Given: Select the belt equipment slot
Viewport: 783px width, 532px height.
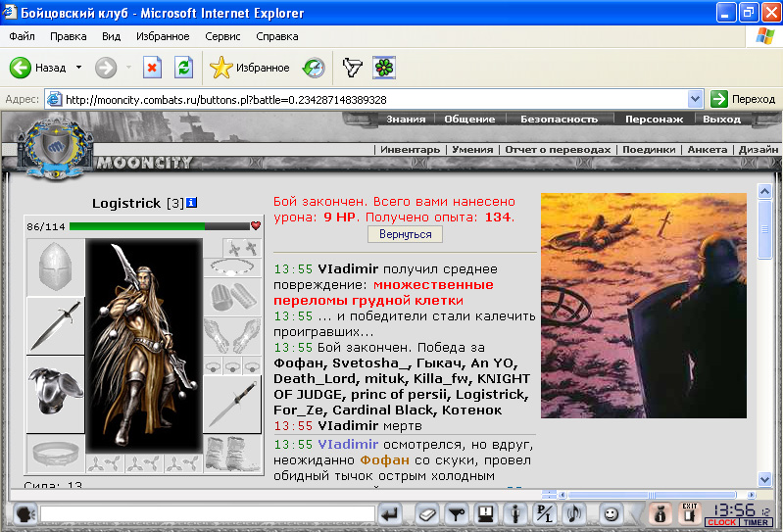Looking at the screenshot, I should click(56, 454).
